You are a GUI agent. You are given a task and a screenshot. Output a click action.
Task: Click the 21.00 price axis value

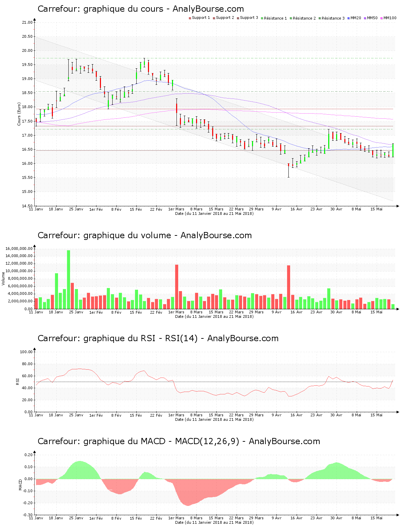point(27,23)
